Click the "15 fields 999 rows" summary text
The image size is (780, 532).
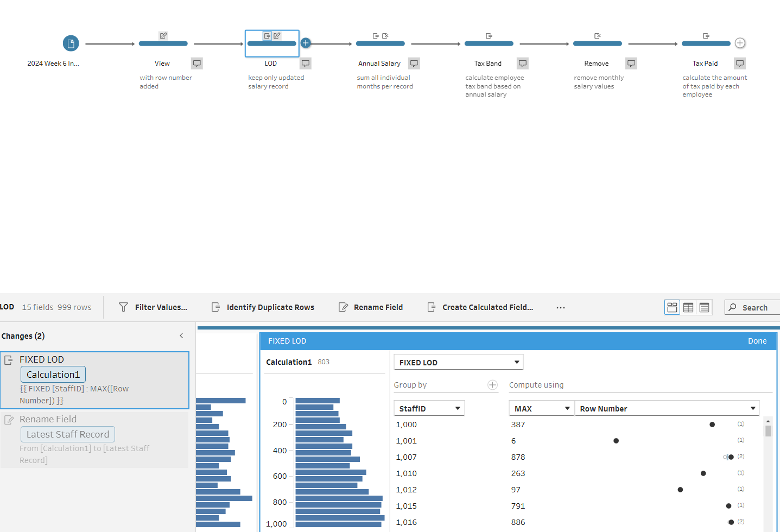(x=56, y=307)
